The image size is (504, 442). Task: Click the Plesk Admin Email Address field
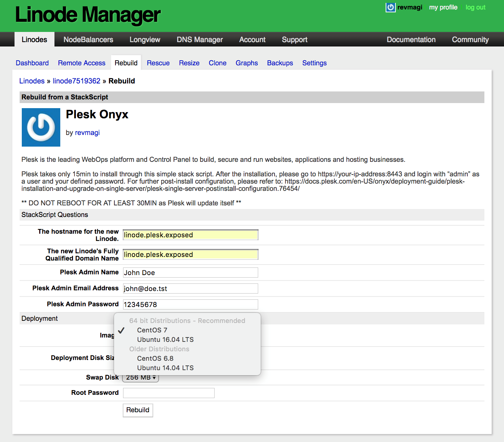point(191,288)
